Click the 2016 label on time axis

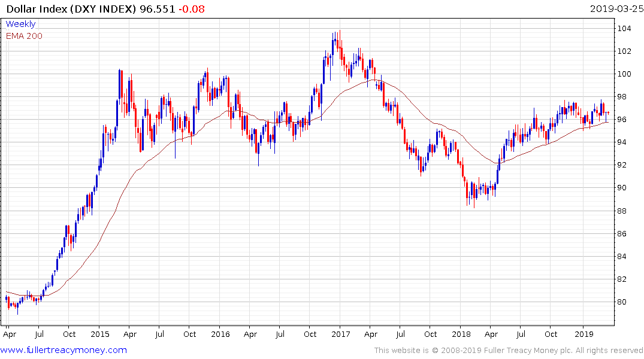[x=220, y=334]
